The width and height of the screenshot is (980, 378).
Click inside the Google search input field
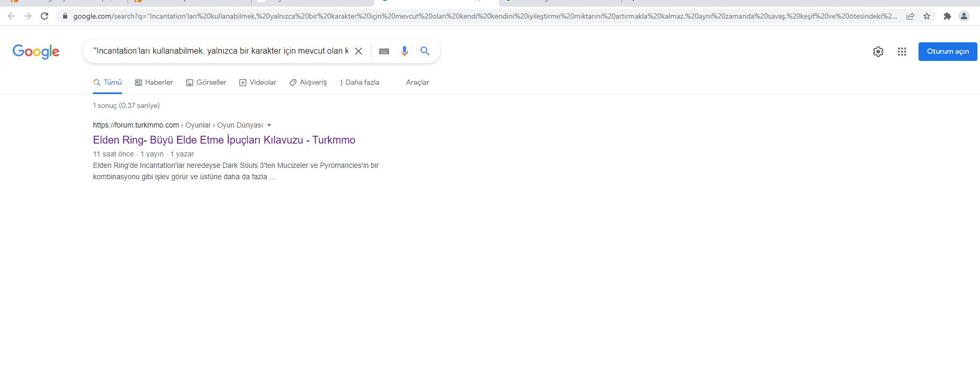pyautogui.click(x=221, y=51)
